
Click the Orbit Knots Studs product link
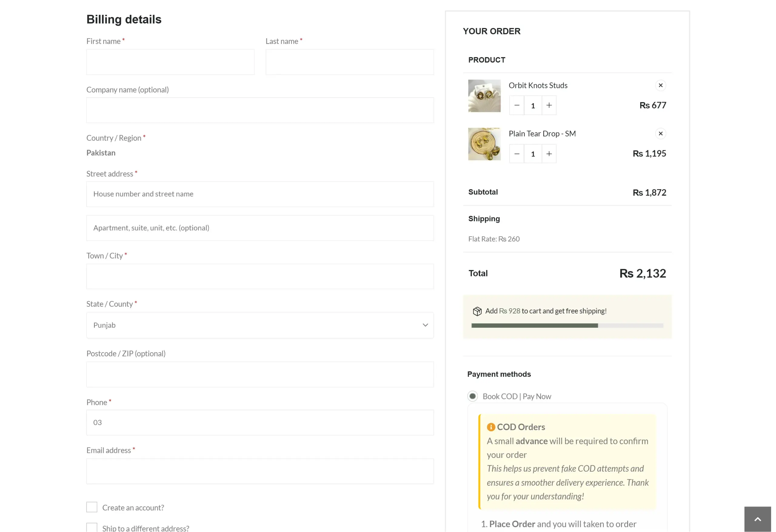click(537, 85)
